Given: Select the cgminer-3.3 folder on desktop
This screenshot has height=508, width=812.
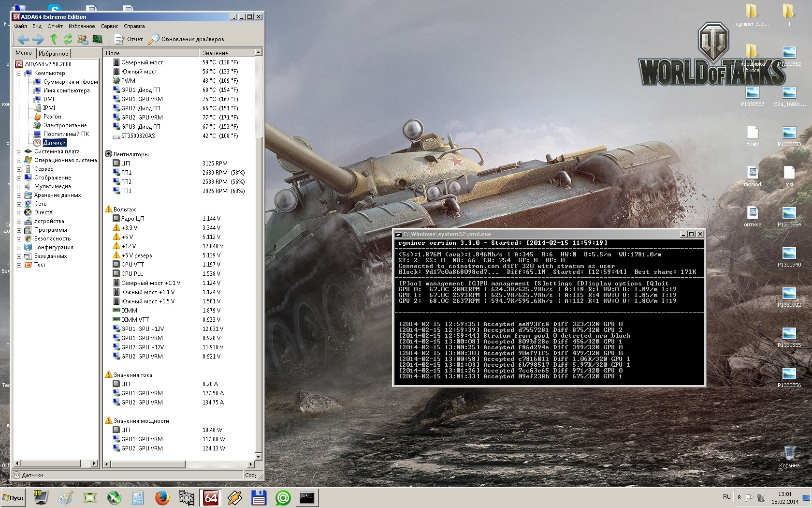Looking at the screenshot, I should [x=752, y=15].
